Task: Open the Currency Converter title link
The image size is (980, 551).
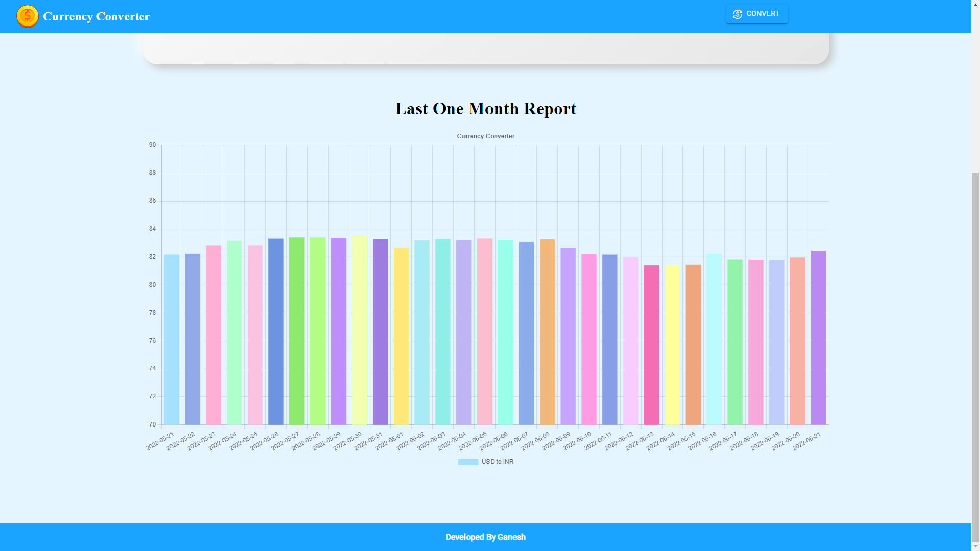Action: pyautogui.click(x=96, y=16)
